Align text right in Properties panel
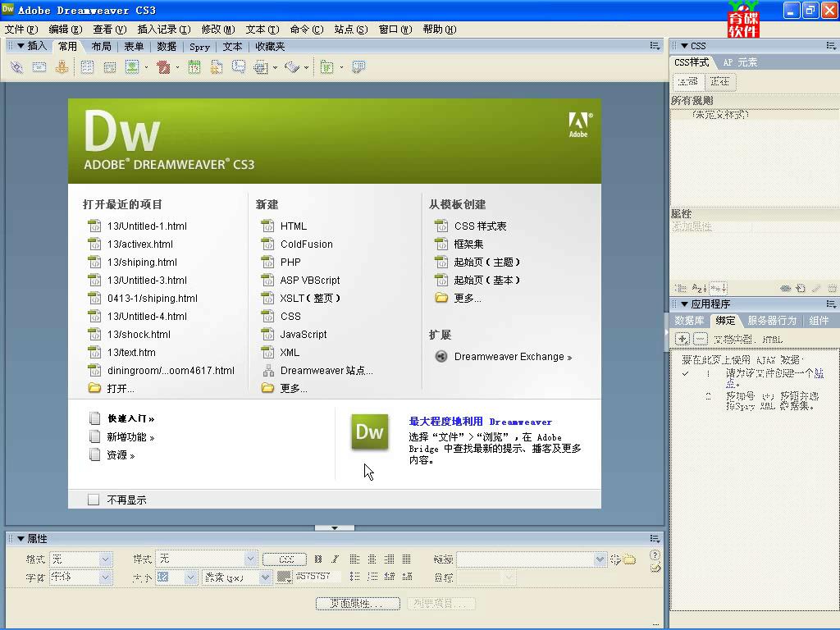This screenshot has width=840, height=630. coord(390,559)
